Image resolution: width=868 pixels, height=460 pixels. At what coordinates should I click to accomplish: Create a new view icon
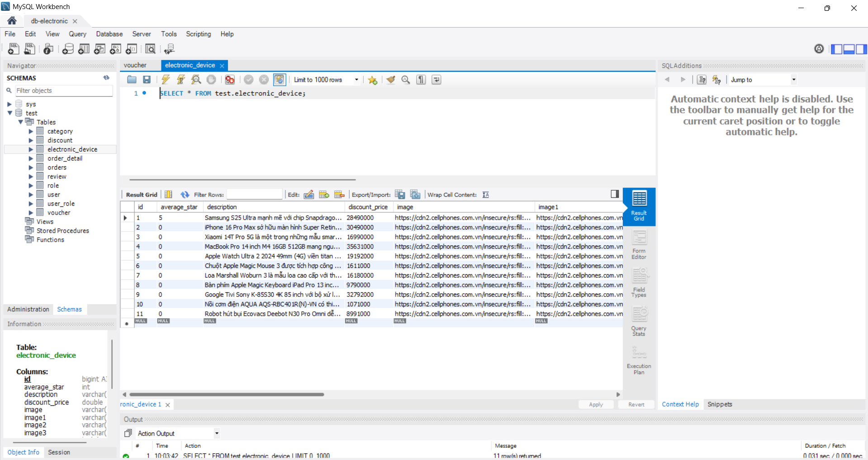[x=100, y=49]
